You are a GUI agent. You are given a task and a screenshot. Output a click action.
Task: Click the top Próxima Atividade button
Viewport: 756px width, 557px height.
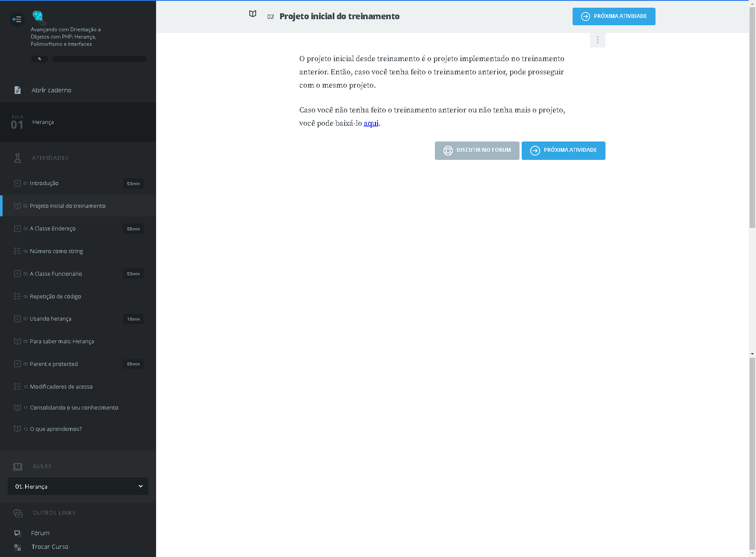click(614, 16)
